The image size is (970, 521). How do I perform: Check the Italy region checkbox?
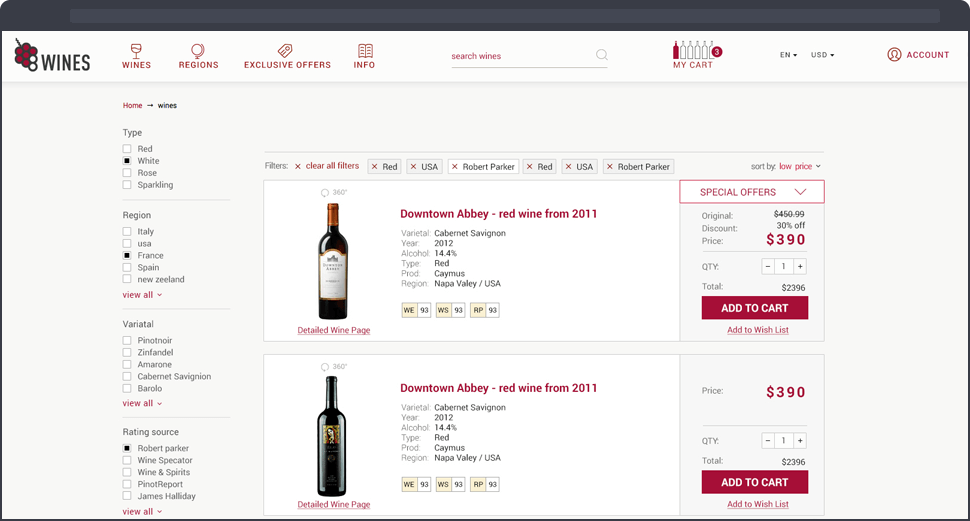click(127, 231)
